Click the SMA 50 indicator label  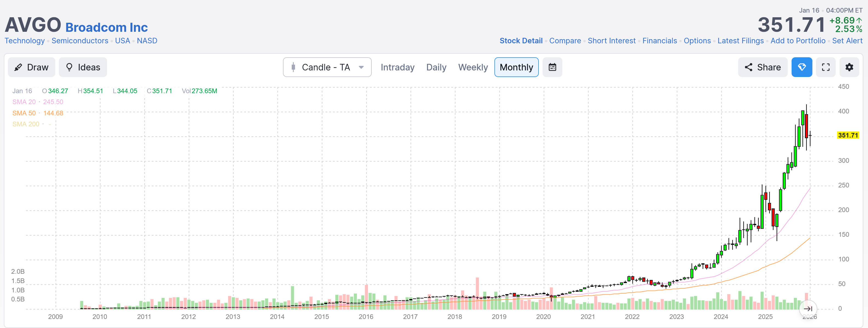point(24,113)
